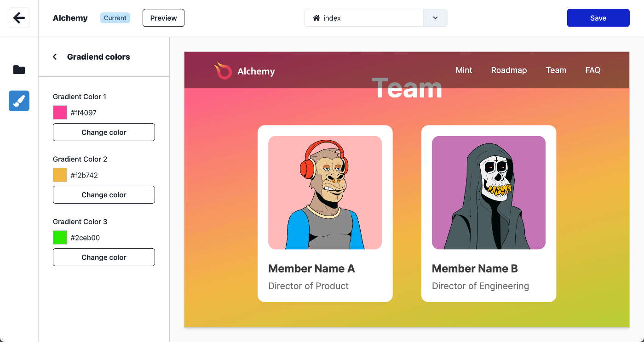Click the Member Name B heading
Viewport: 644px width, 342px height.
tap(475, 268)
